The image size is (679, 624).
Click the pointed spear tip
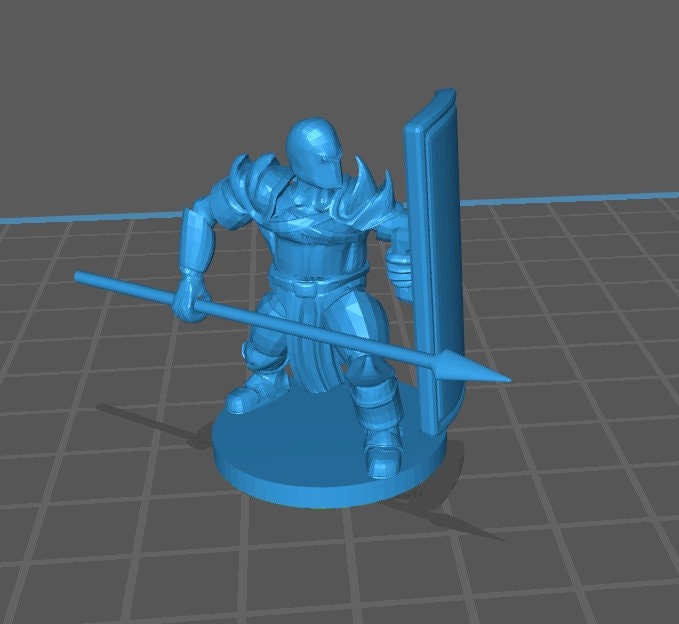point(489,375)
